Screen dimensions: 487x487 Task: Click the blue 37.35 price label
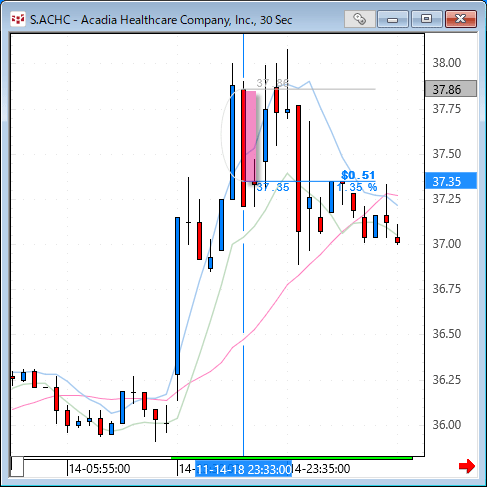(x=451, y=181)
